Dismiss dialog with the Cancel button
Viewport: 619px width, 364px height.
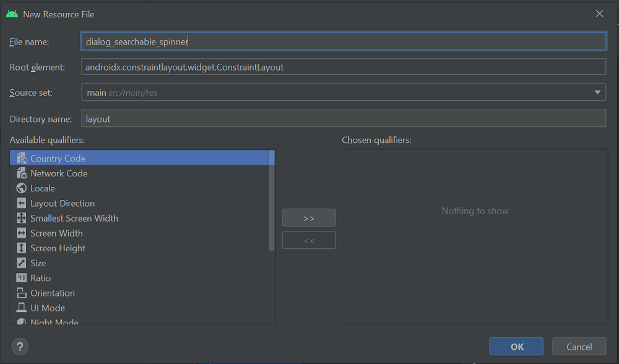point(579,346)
